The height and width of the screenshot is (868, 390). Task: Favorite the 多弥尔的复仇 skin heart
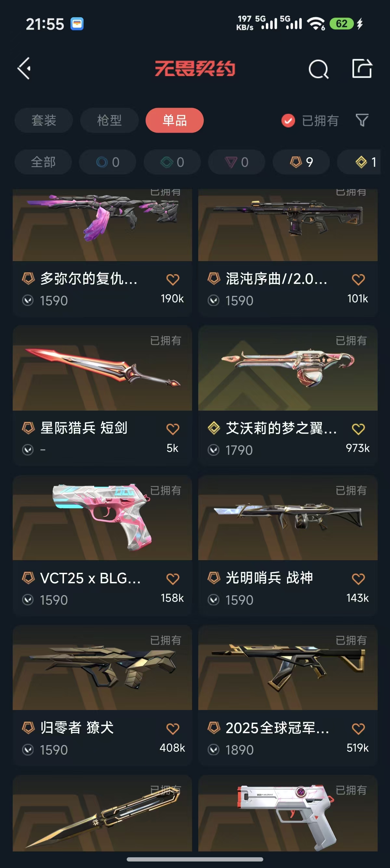(173, 279)
